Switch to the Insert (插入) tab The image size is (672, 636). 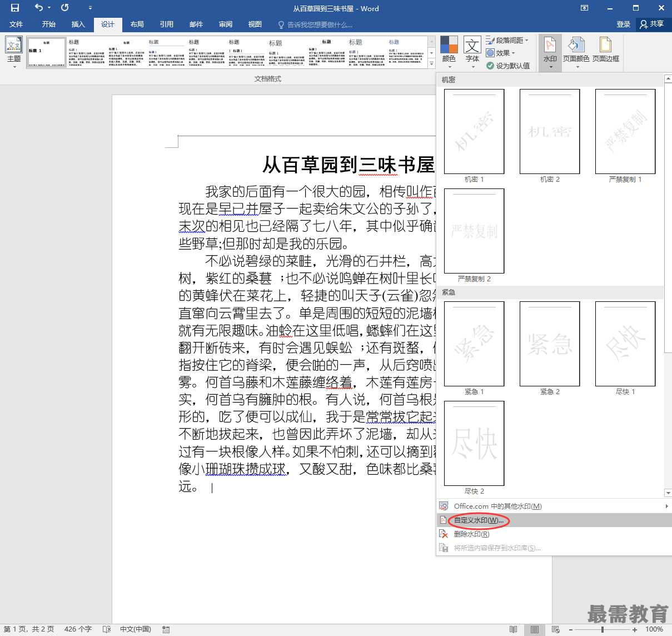click(x=78, y=24)
